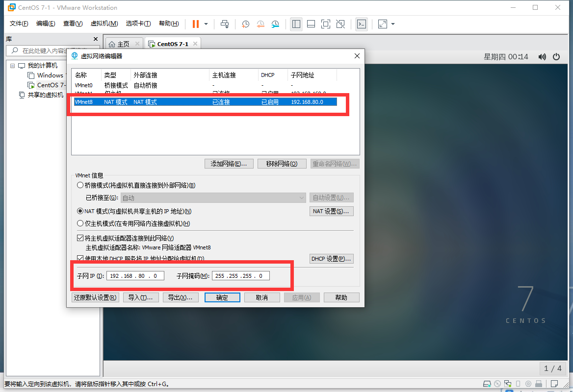Open the 已桥接至 dropdown
This screenshot has height=392, width=573.
pyautogui.click(x=213, y=198)
